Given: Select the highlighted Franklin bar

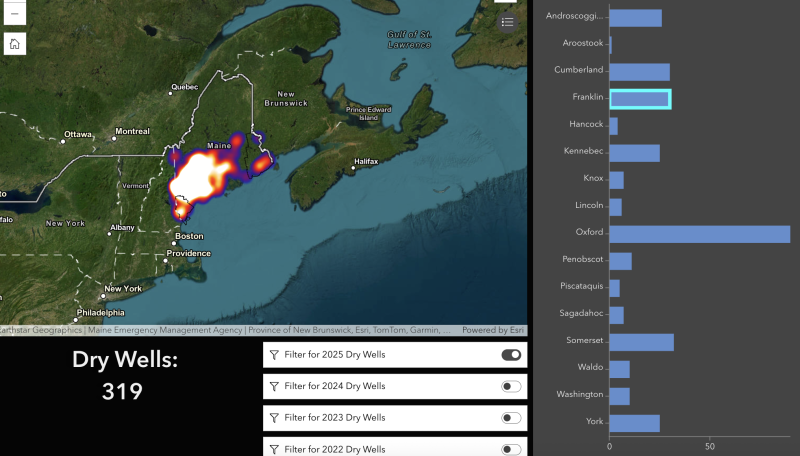Looking at the screenshot, I should 640,98.
